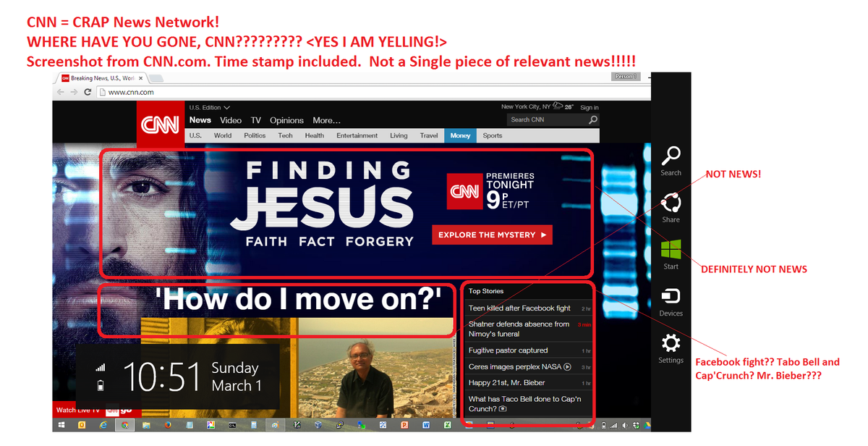
Task: Click the VirtualBox taskbar icon
Action: (x=318, y=426)
